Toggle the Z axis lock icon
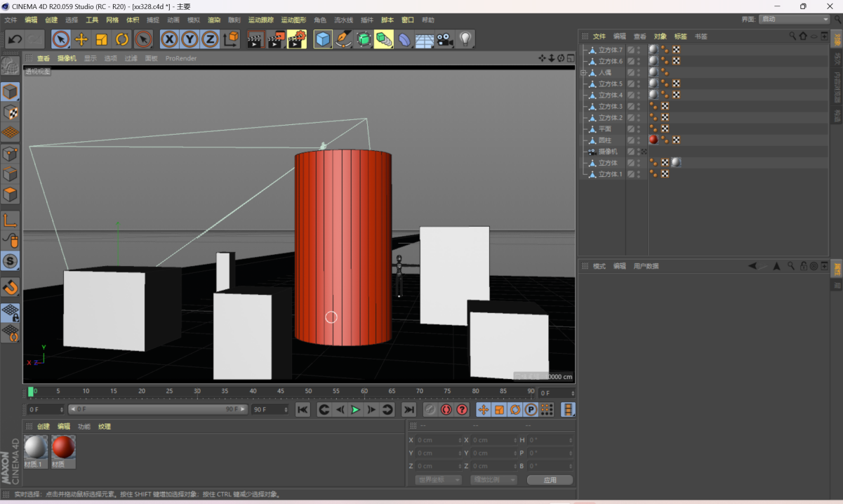Screen dimensions: 843x504 tap(210, 39)
